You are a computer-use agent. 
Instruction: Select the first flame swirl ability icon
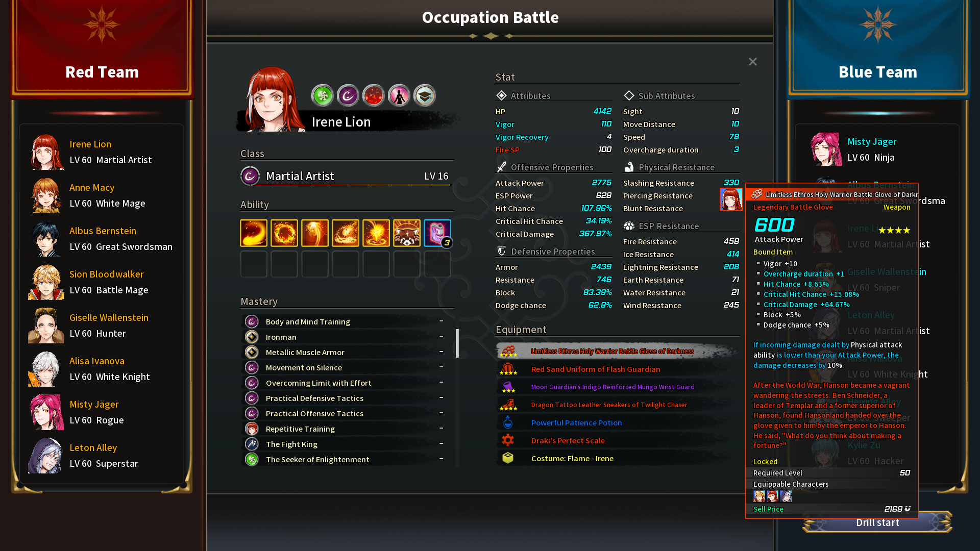pos(254,233)
